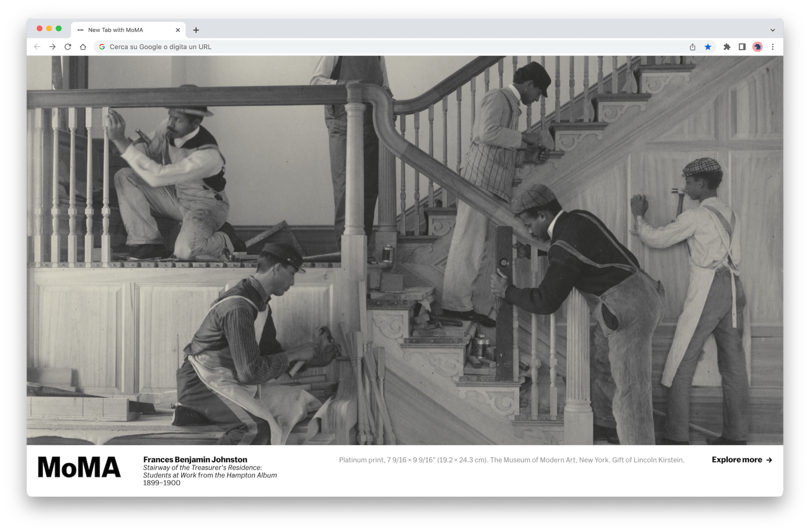Go forward to the next page
The width and height of the screenshot is (810, 532).
(53, 47)
